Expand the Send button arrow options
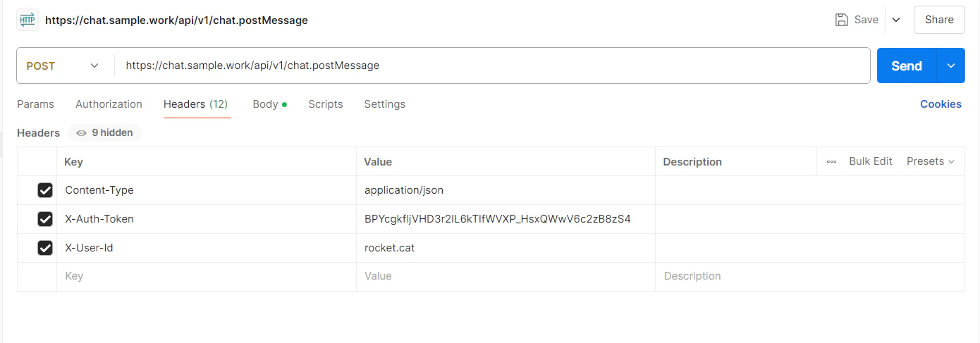Viewport: 980px width, 343px height. click(x=951, y=66)
